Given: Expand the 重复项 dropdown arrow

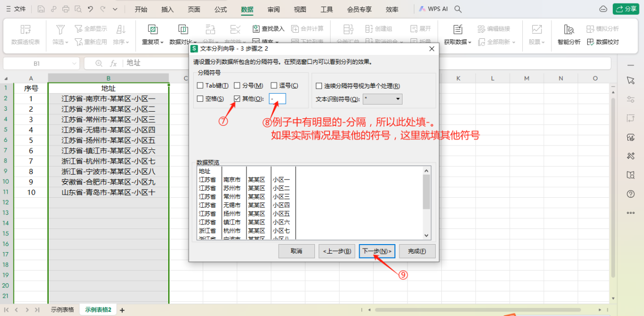Looking at the screenshot, I should (x=162, y=42).
